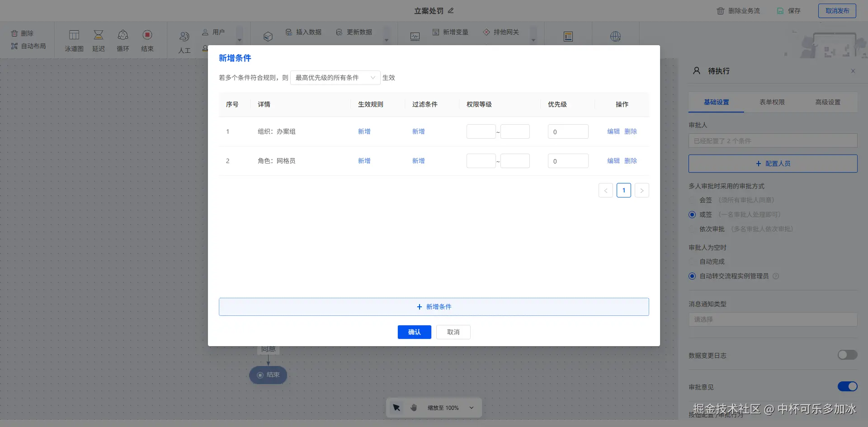Click first 权限等级 input for 办案组 row

pyautogui.click(x=481, y=131)
